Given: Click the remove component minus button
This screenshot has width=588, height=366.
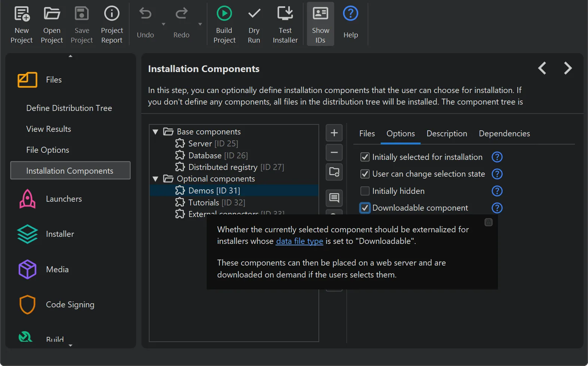Looking at the screenshot, I should tap(334, 152).
